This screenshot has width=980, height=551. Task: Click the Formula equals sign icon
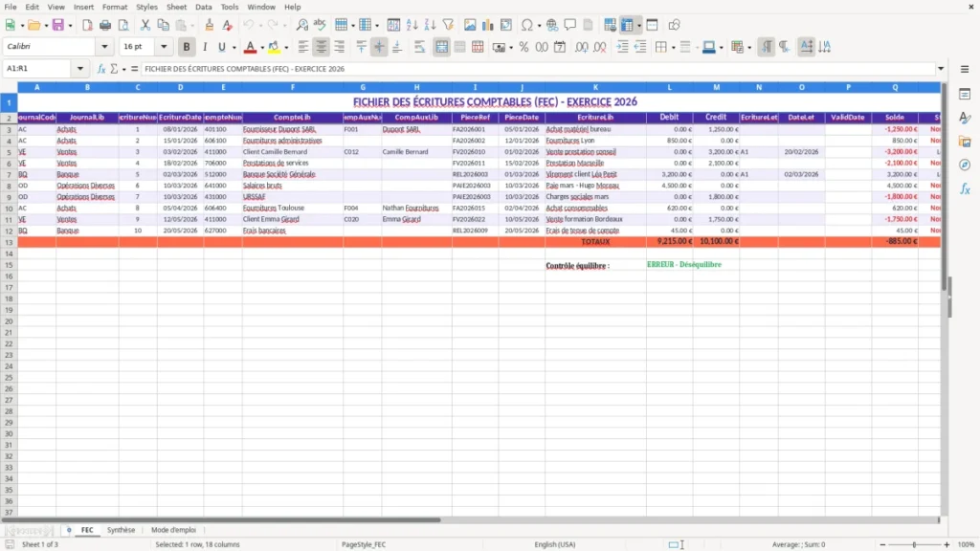pyautogui.click(x=134, y=69)
